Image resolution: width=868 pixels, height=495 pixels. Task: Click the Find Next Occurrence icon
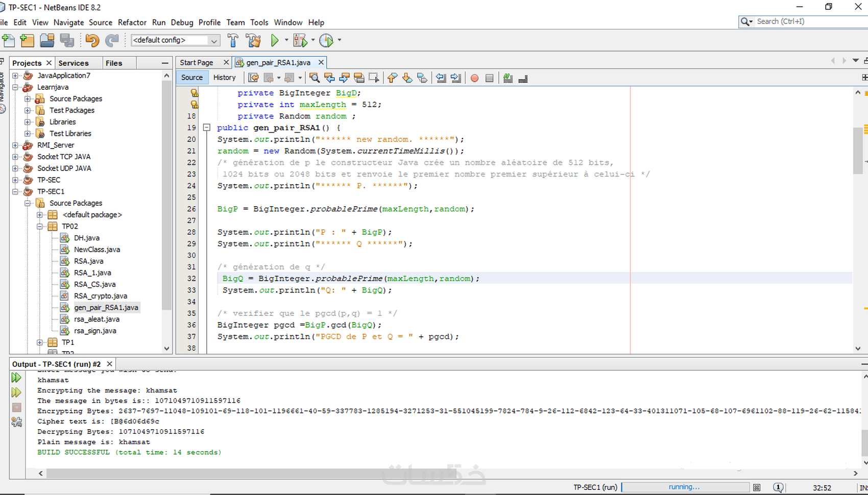coord(344,78)
